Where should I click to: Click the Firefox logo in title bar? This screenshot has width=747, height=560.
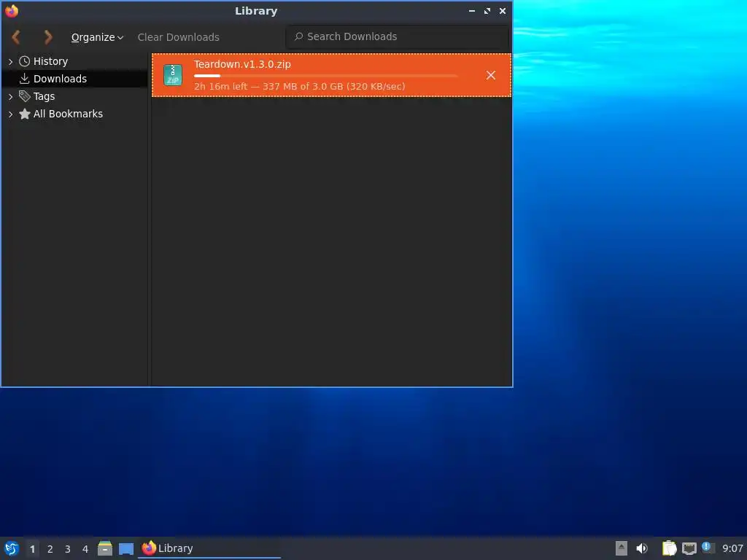[12, 11]
